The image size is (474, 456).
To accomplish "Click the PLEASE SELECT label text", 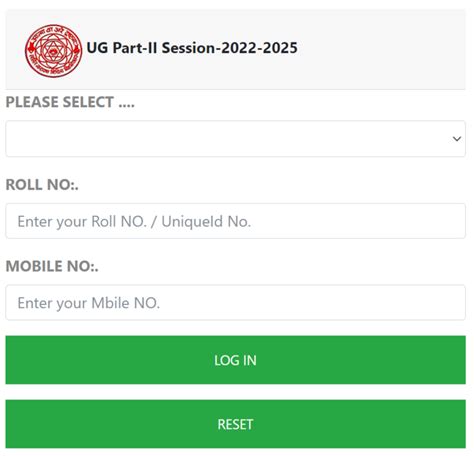I will coord(70,102).
